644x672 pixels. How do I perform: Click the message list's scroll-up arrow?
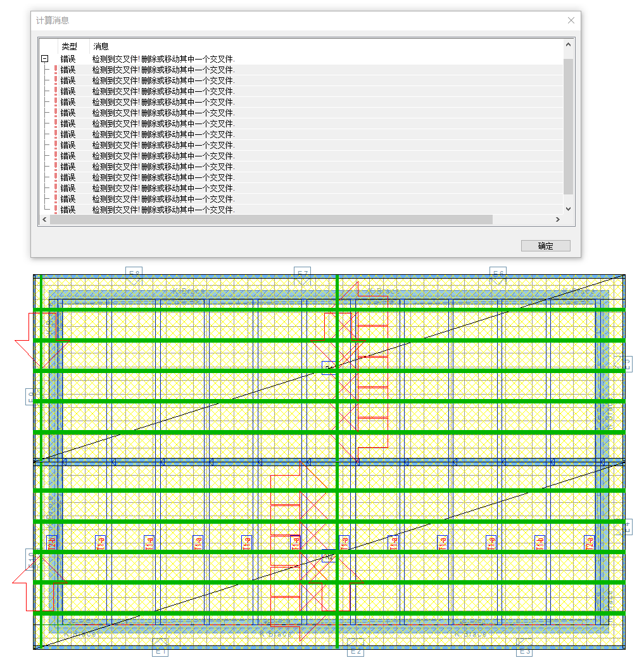point(568,44)
